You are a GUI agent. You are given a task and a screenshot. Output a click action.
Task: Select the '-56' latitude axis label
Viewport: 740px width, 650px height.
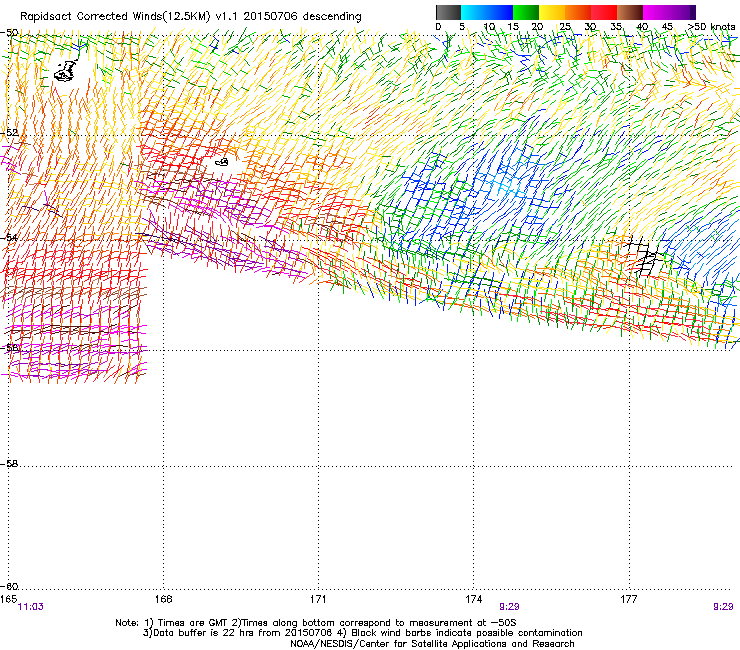coord(9,347)
